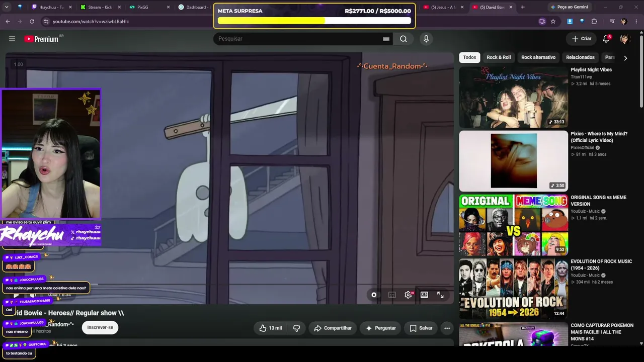644x362 pixels.
Task: Reload the page in the browser
Action: click(32, 22)
